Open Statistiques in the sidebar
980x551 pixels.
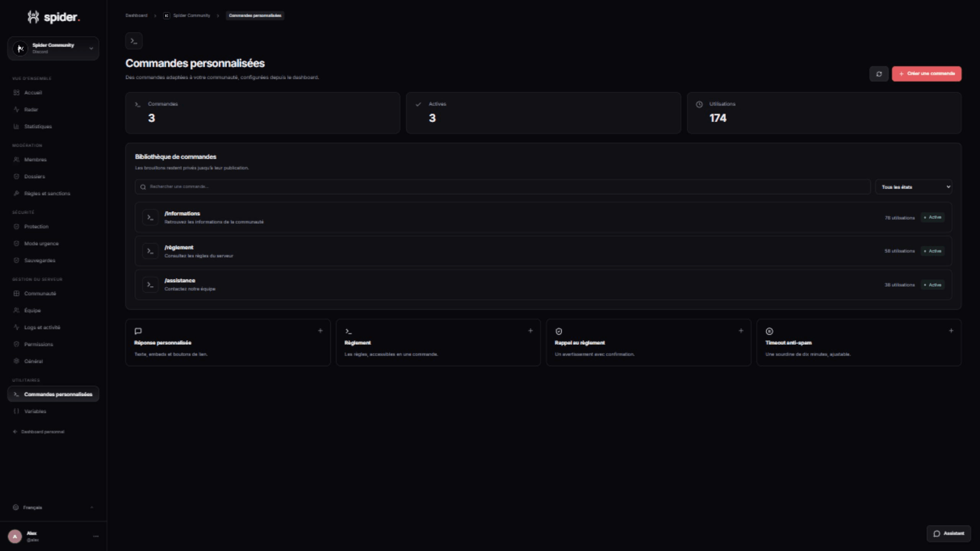[53, 126]
